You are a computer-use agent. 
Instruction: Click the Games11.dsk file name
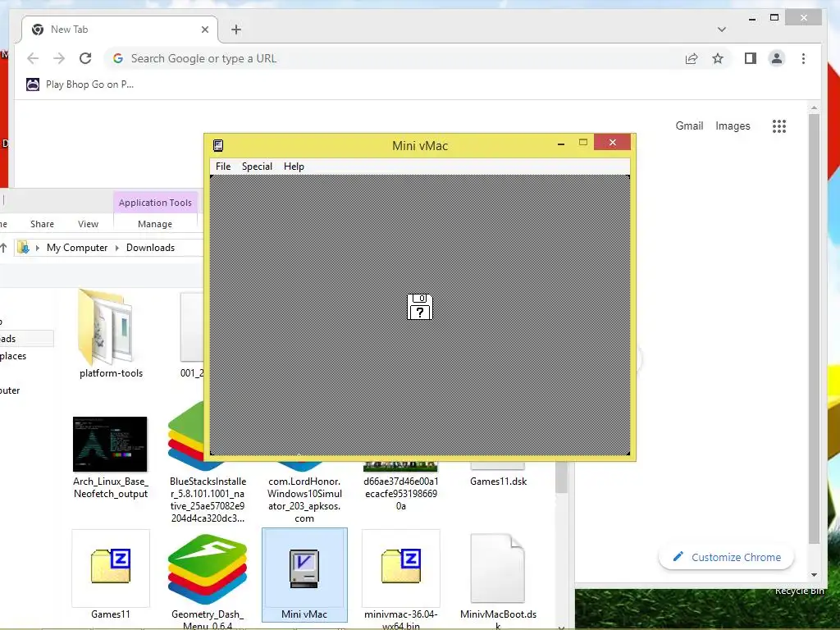498,481
